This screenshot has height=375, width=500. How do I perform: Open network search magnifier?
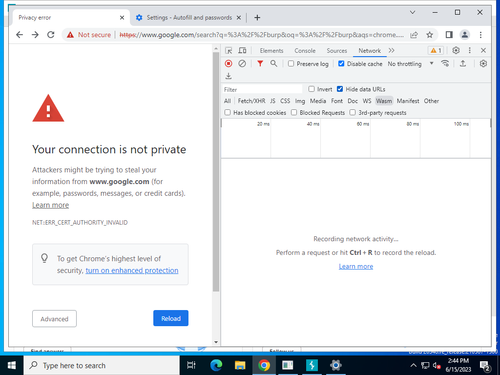[x=274, y=63]
